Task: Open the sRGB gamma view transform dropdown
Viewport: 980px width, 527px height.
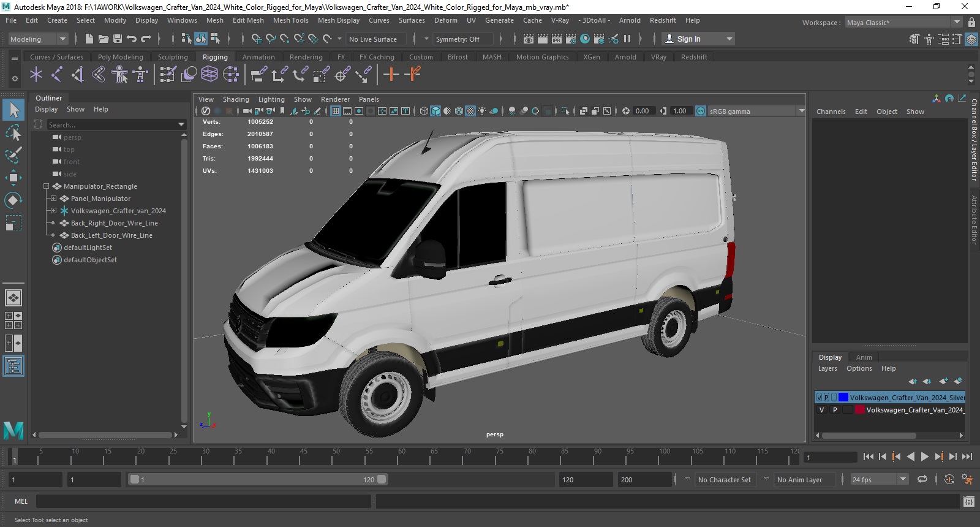Action: [x=756, y=112]
